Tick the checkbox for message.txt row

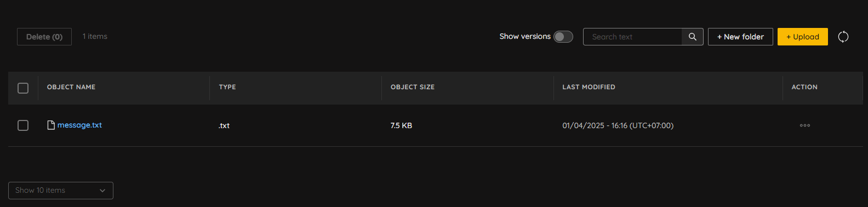23,125
